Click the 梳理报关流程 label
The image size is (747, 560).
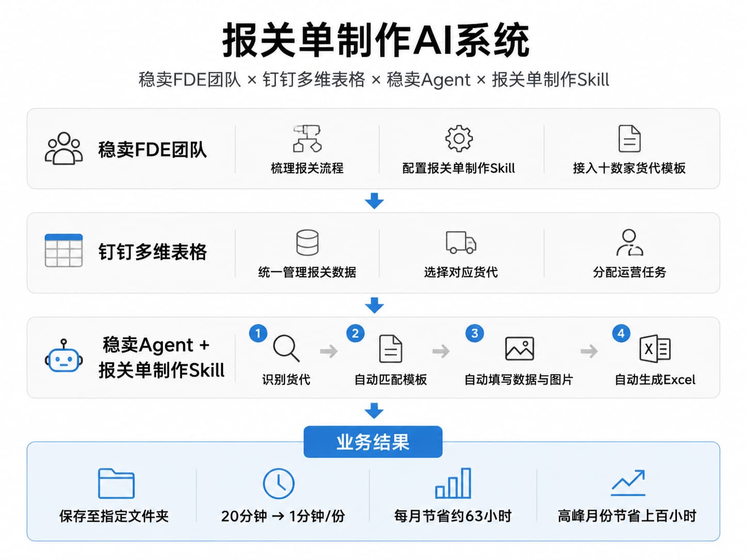(307, 168)
